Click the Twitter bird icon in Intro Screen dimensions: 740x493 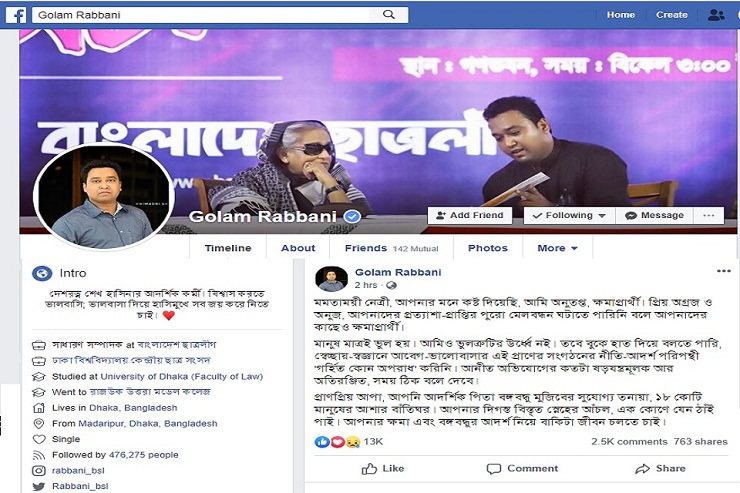[39, 486]
